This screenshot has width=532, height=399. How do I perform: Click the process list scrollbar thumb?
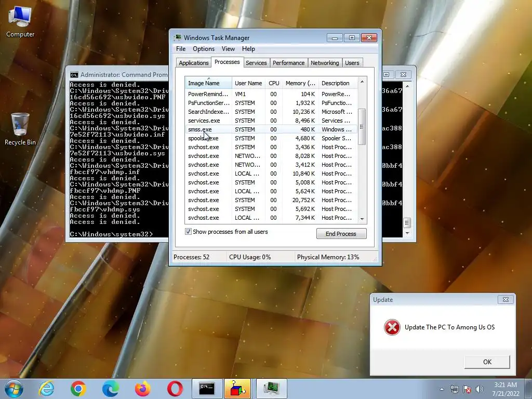[362, 127]
